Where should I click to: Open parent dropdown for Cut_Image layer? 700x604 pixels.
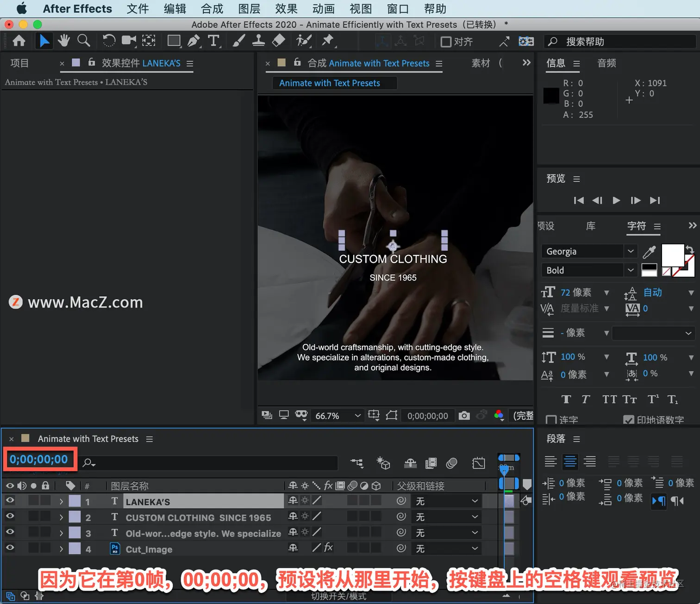[x=446, y=548]
